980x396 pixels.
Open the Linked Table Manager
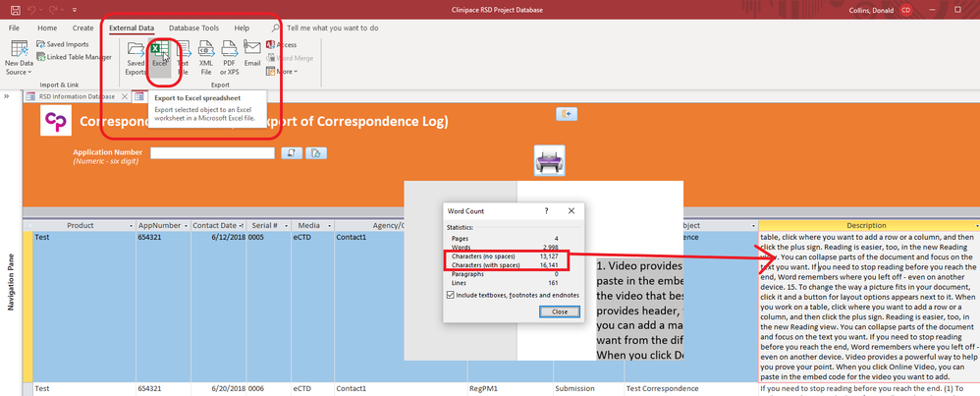pos(74,57)
